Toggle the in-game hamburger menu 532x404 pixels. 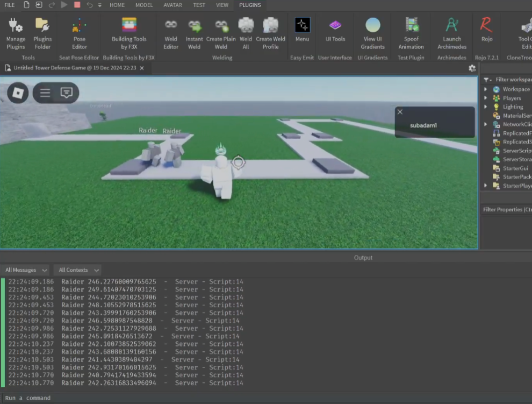point(45,93)
